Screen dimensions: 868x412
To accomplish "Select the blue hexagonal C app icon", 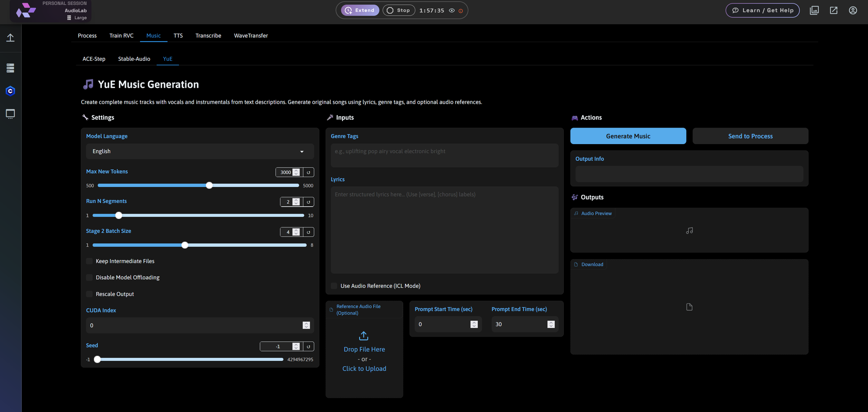I will click(x=10, y=91).
